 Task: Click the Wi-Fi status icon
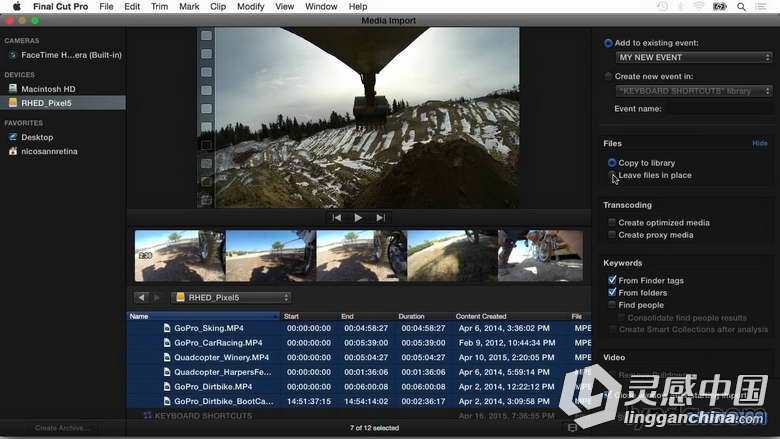(699, 6)
